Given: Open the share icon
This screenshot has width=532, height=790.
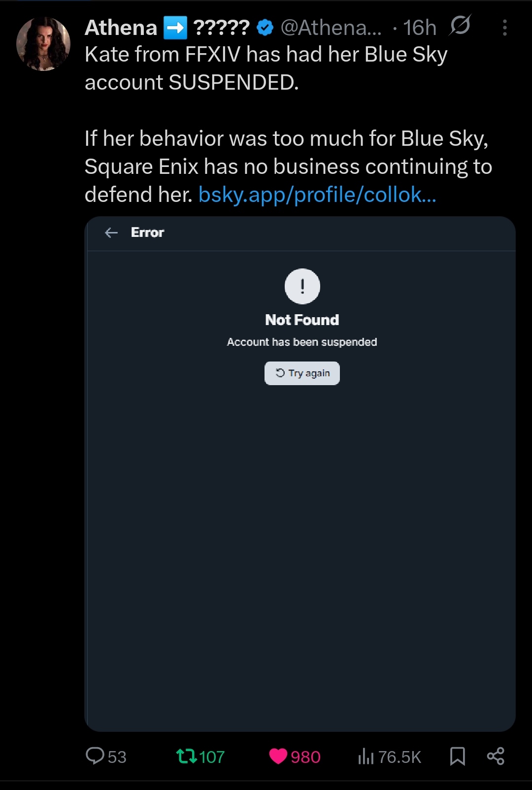Looking at the screenshot, I should pos(496,756).
